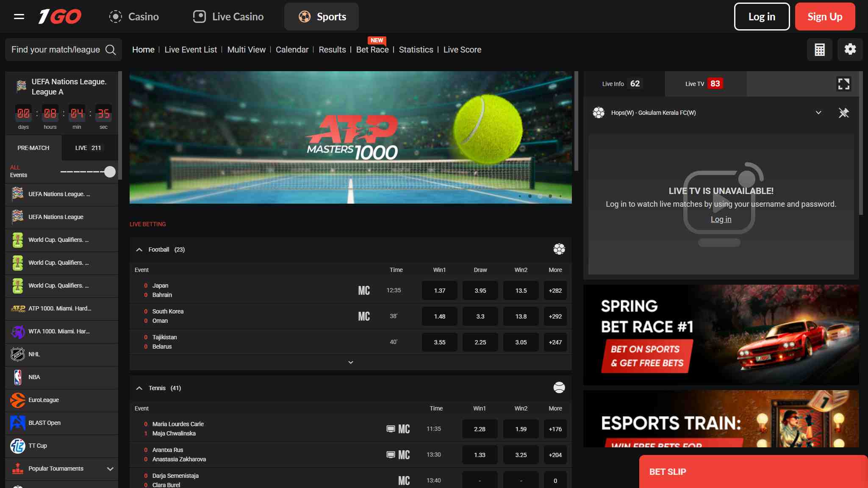Screen dimensions: 868x488
Task: Open the bet calculator icon
Action: (x=820, y=50)
